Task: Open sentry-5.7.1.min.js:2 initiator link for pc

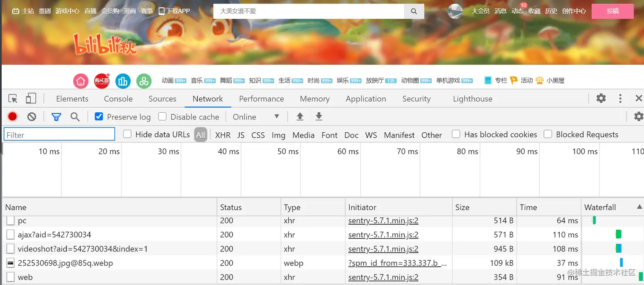Action: [383, 221]
